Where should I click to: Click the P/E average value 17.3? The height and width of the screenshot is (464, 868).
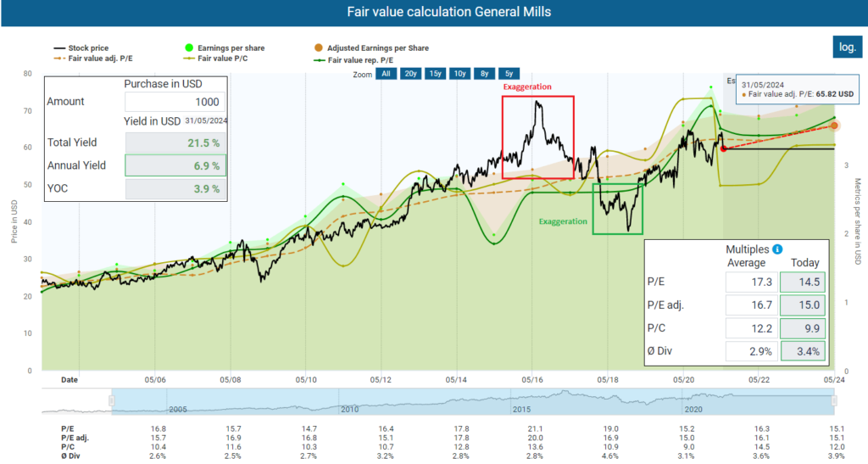[751, 282]
